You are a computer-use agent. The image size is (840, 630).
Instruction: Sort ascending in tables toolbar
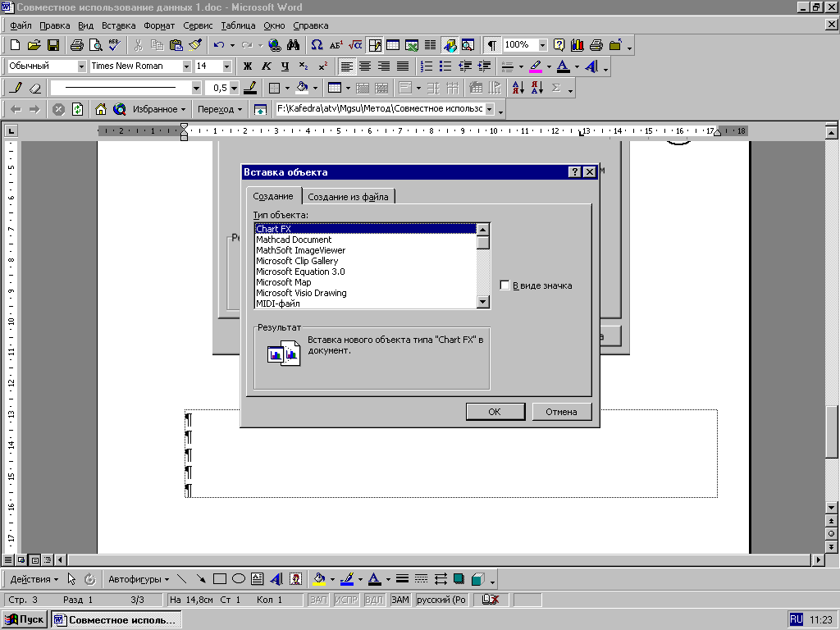[518, 87]
